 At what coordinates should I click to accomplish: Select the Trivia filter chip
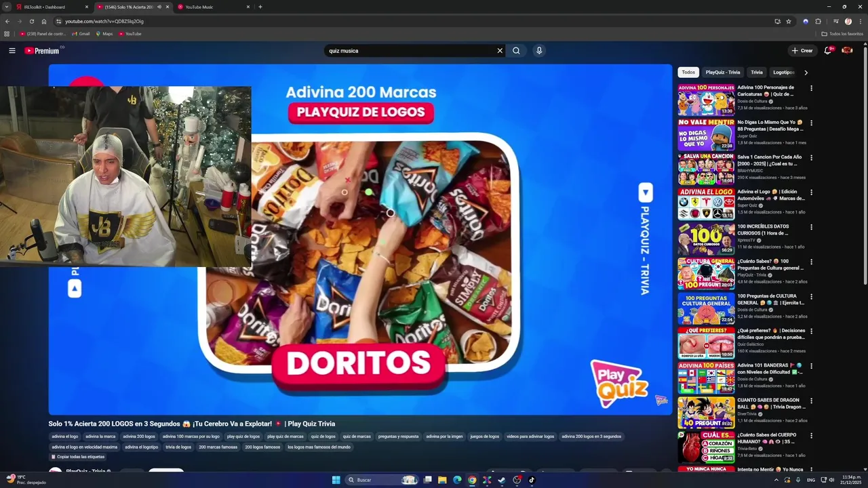point(757,73)
